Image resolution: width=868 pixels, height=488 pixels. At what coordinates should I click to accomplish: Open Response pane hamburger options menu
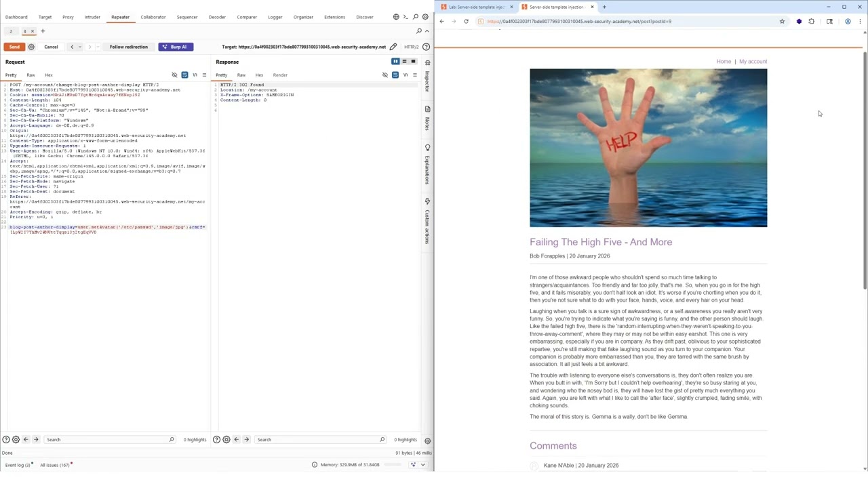tap(415, 75)
